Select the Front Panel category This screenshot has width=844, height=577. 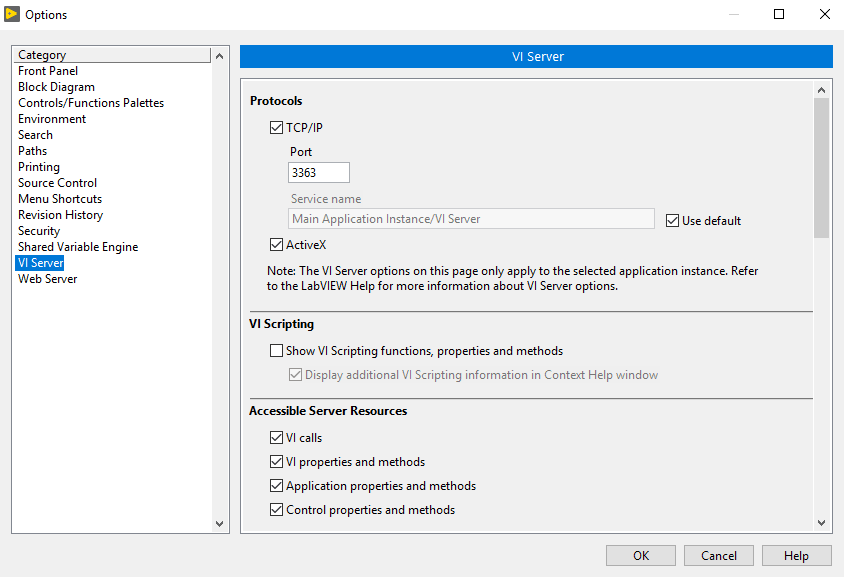(x=48, y=70)
